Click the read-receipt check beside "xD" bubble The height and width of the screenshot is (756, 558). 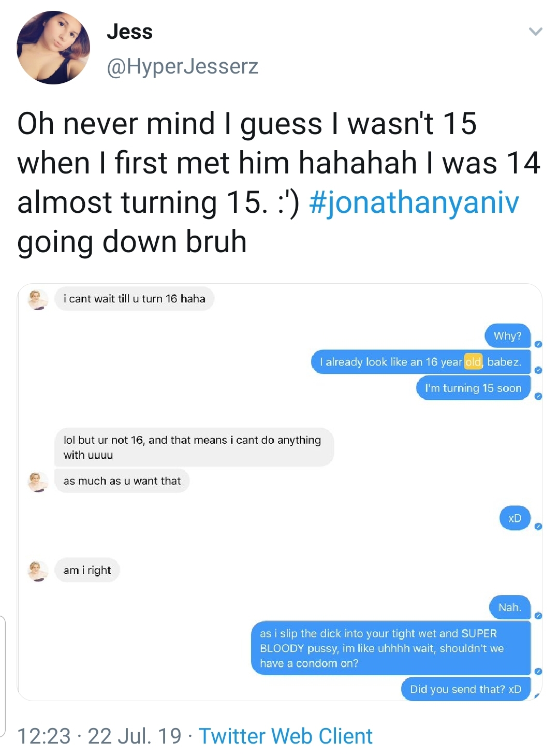(538, 527)
